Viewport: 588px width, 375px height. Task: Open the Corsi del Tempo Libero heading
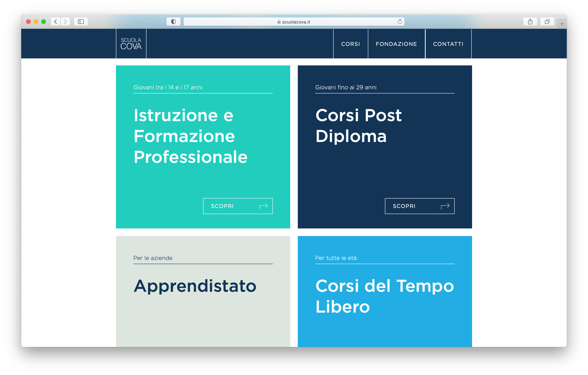coord(385,296)
